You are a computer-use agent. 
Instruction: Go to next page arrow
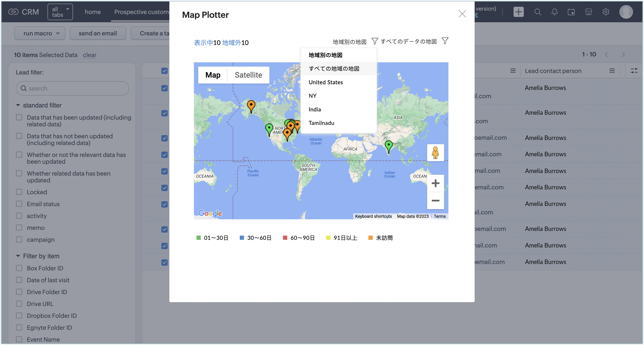[623, 54]
